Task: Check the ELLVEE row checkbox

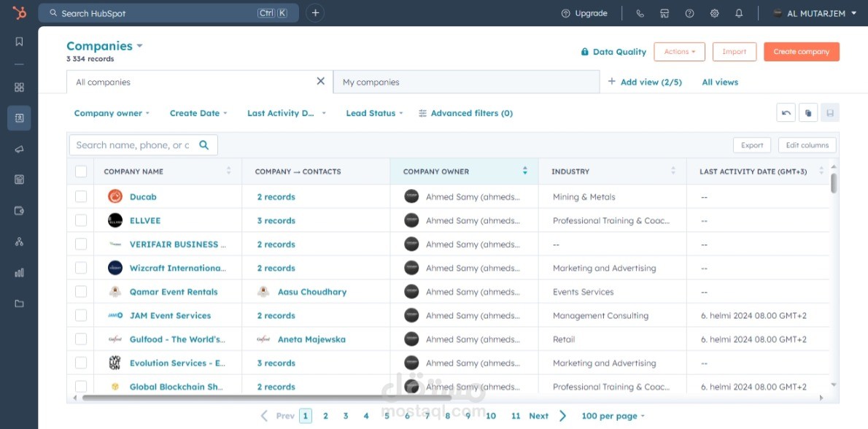Action: coord(81,220)
